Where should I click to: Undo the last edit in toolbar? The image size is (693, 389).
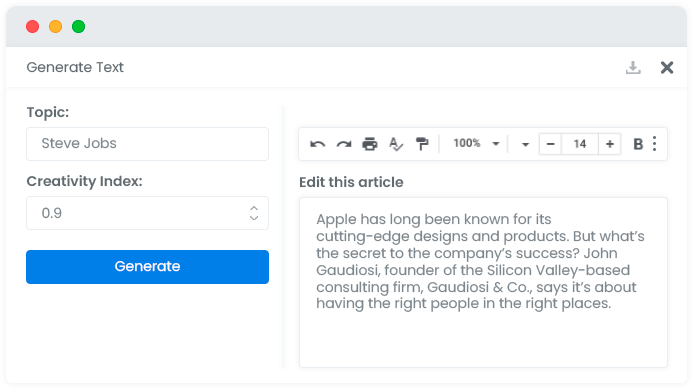[317, 144]
